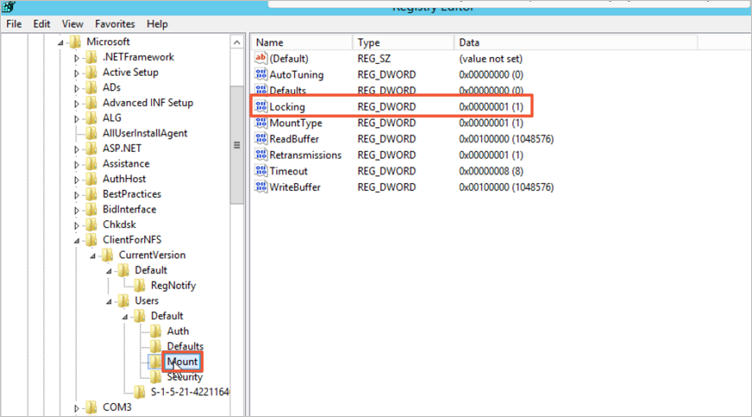Screen dimensions: 752x417
Task: Click the tree pane scrollbar thumb
Action: pos(237,145)
